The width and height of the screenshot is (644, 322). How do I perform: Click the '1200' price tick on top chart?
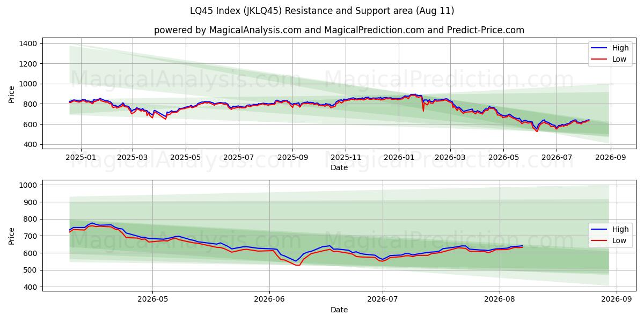[x=28, y=64]
